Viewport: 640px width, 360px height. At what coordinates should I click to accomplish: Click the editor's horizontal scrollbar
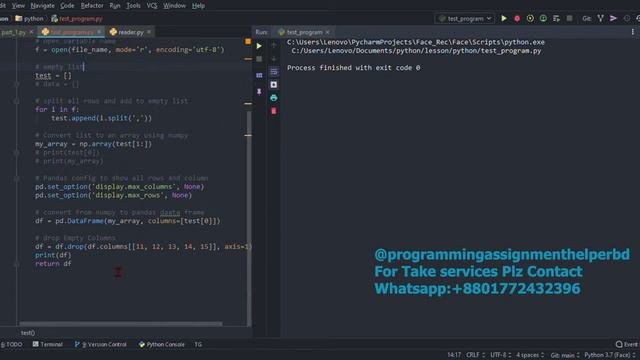point(121,324)
